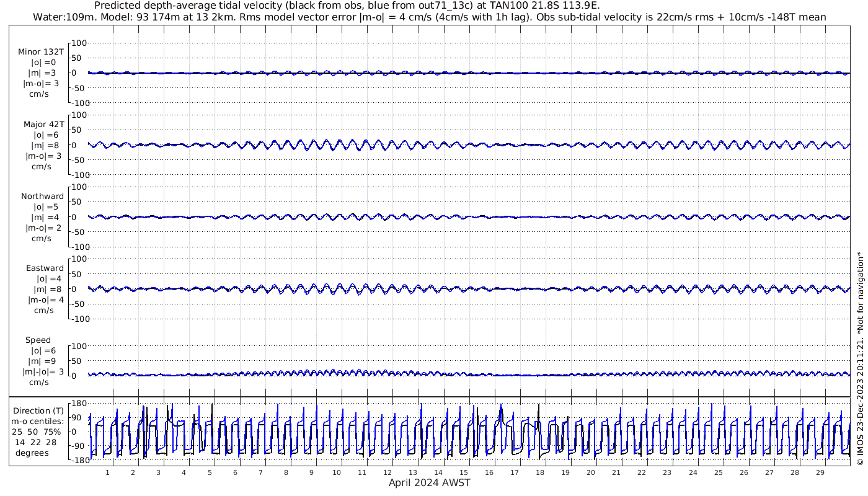Click '|m|-|o|= 3' in the Speed panel

(x=43, y=371)
